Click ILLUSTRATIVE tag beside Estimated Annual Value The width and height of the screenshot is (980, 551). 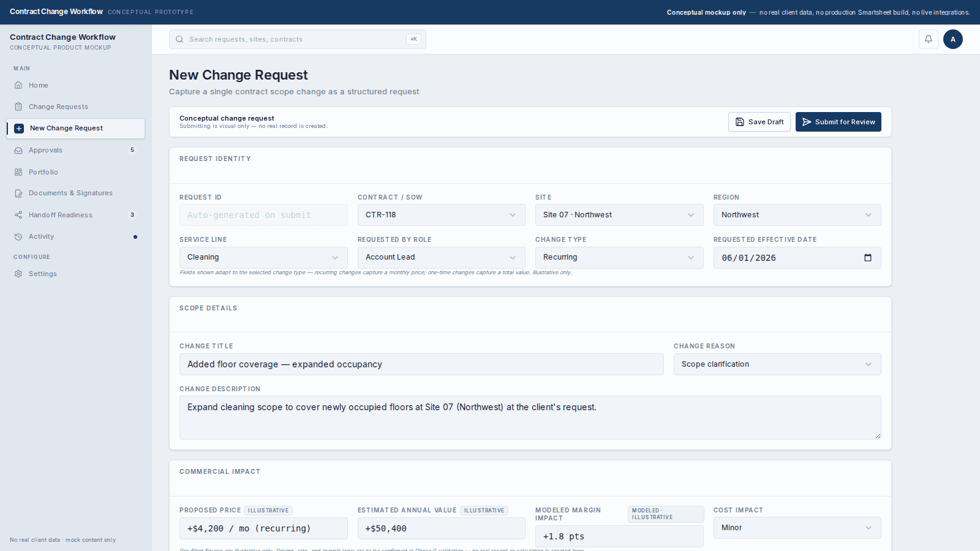point(484,511)
